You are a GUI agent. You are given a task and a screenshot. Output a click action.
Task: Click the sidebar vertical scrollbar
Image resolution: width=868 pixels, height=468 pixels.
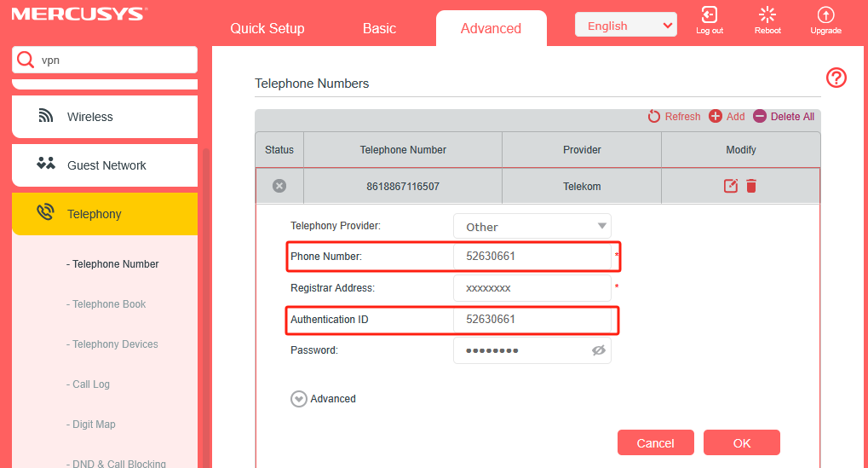click(x=206, y=308)
